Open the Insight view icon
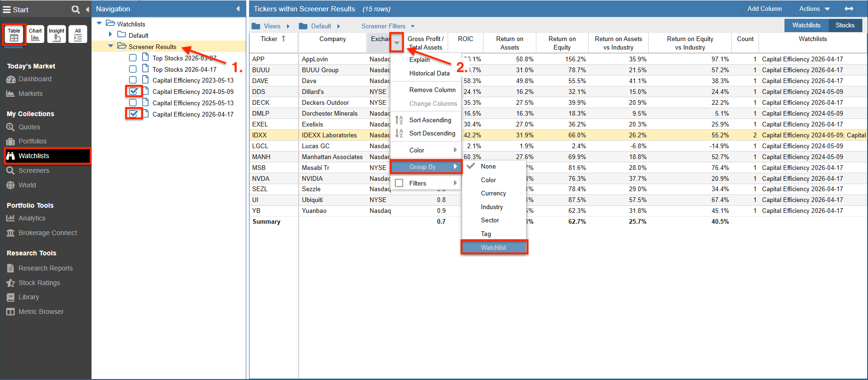The image size is (868, 380). pyautogui.click(x=57, y=34)
